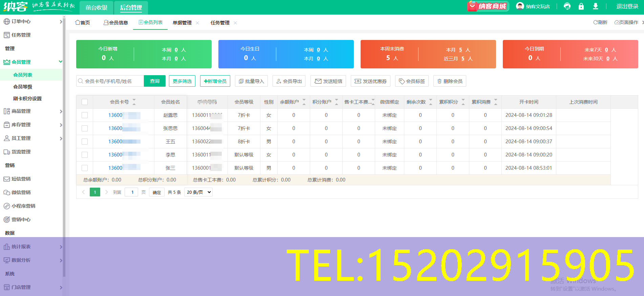The width and height of the screenshot is (644, 296).
Task: Select the checkbox for member 张三
Action: pos(85,168)
